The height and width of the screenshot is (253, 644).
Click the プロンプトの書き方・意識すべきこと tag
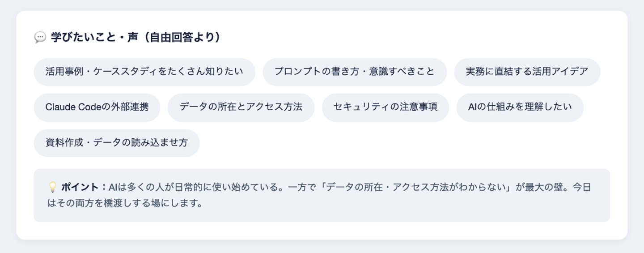click(x=354, y=72)
